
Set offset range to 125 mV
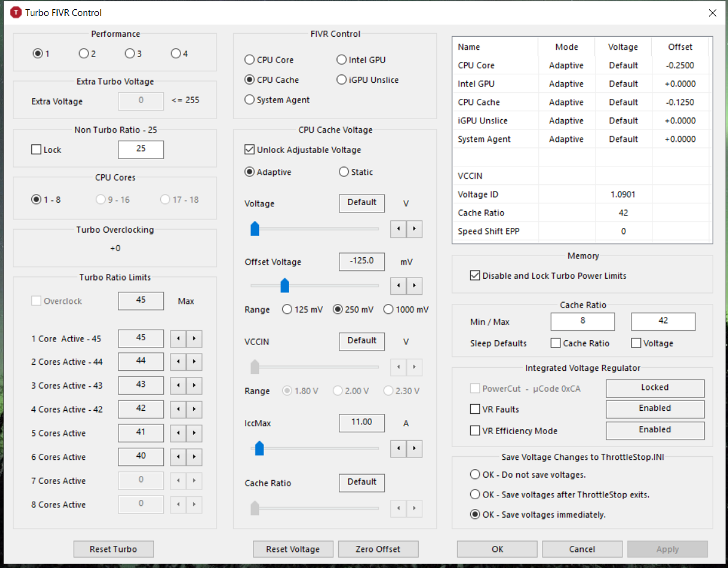point(302,309)
